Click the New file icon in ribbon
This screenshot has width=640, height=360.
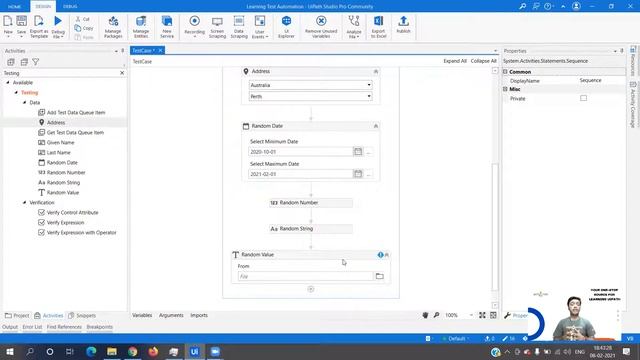point(8,21)
